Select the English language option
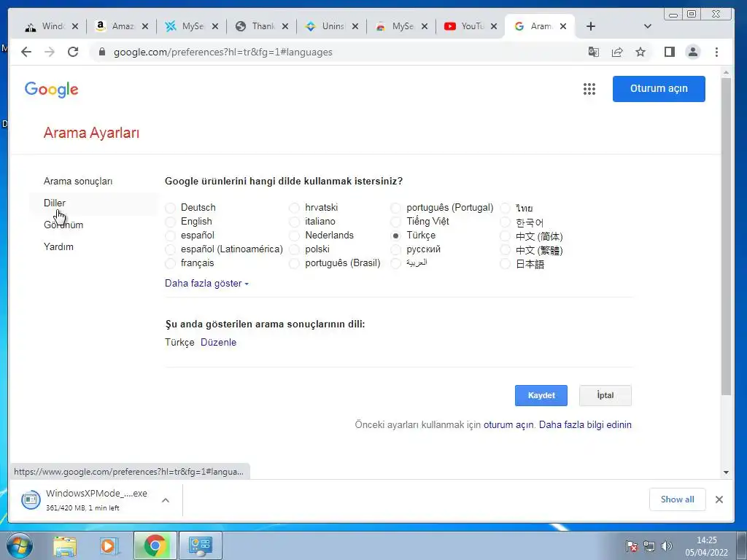The image size is (747, 560). pyautogui.click(x=170, y=222)
